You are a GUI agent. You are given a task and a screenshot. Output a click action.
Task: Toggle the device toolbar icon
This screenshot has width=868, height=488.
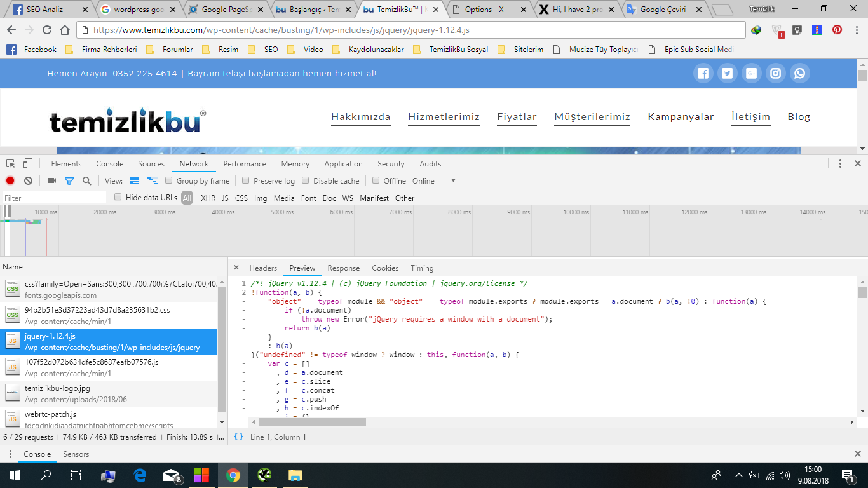28,164
